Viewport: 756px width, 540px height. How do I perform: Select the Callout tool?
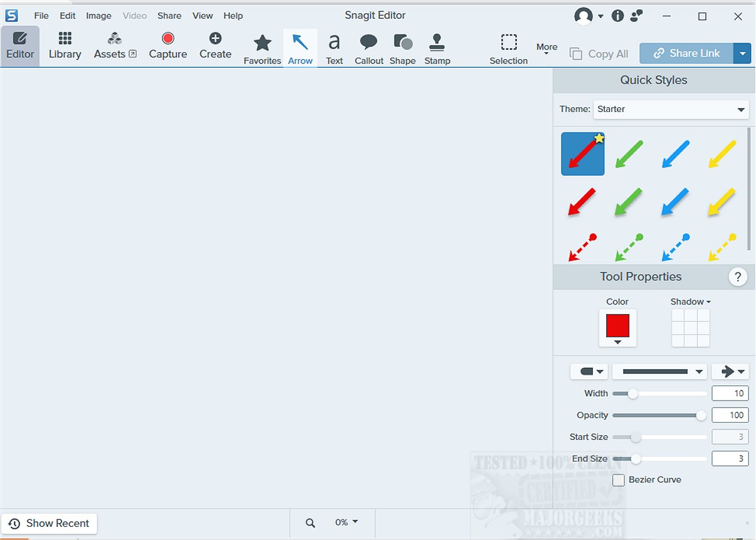click(x=369, y=48)
